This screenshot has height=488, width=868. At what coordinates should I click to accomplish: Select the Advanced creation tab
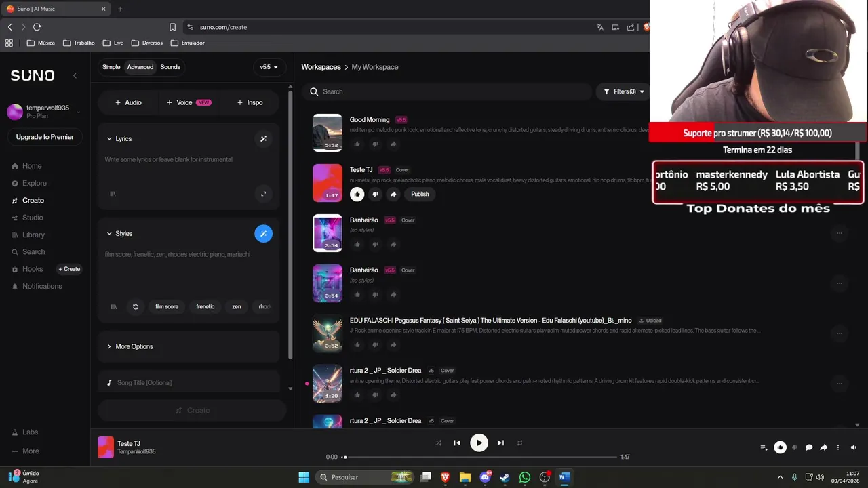coord(140,67)
